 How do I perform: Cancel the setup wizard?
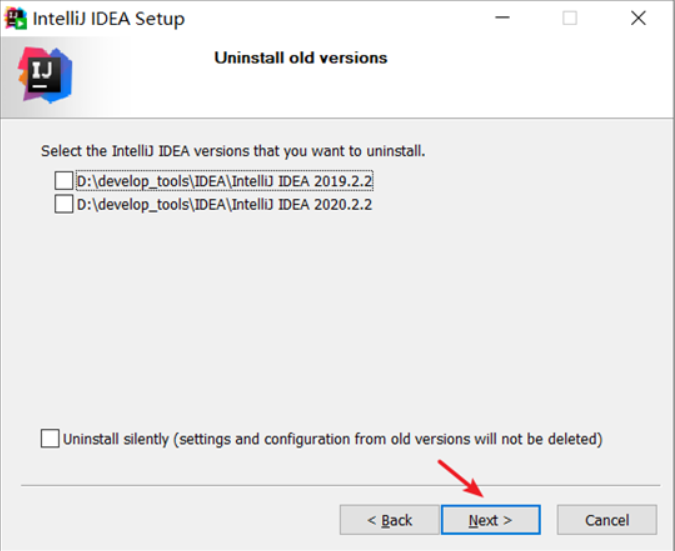(x=606, y=520)
